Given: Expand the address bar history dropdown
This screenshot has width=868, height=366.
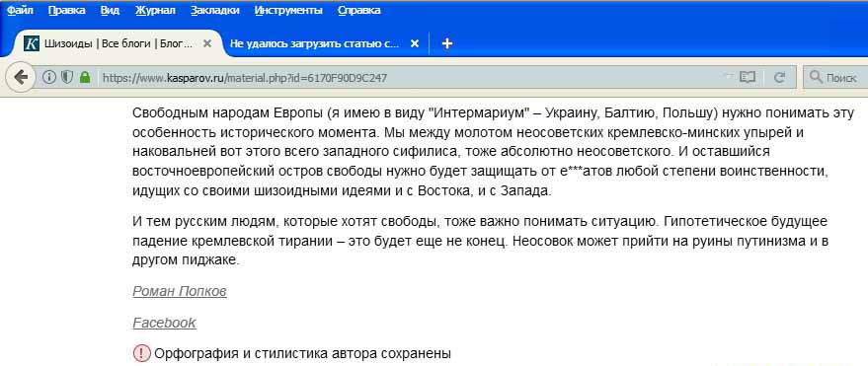Looking at the screenshot, I should coord(729,76).
